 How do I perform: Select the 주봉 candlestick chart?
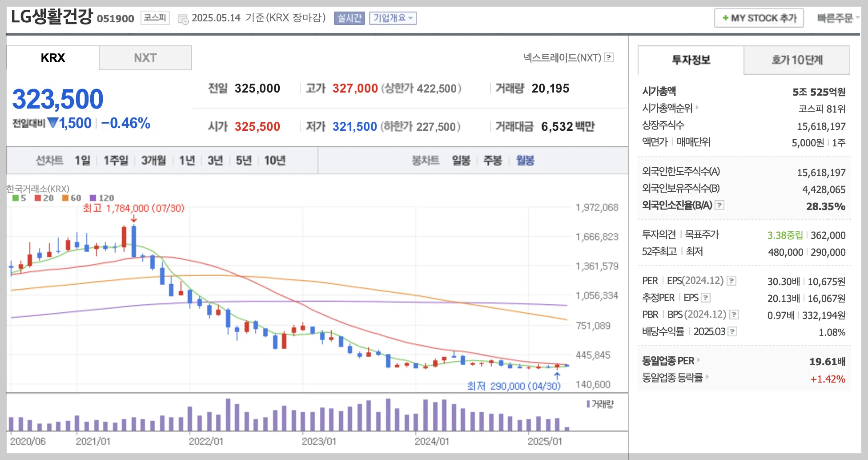coord(493,160)
